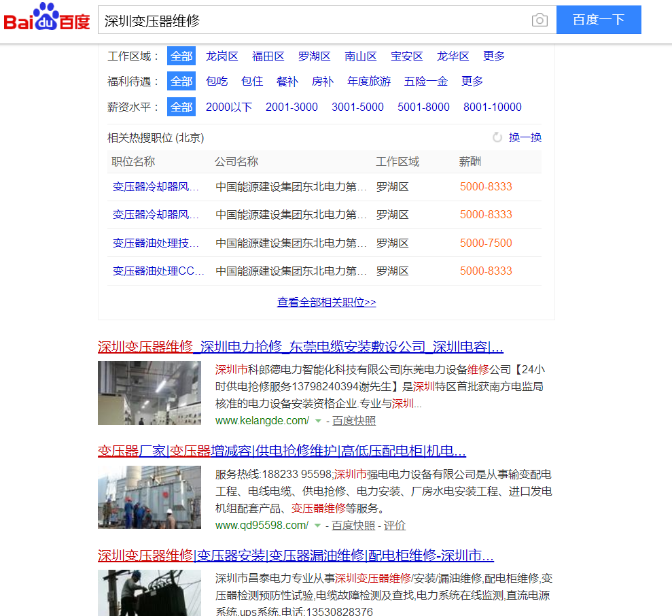Screen dimensions: 672x616
Task: Expand dropdown arrow next to www.qd95598.com
Action: click(317, 526)
